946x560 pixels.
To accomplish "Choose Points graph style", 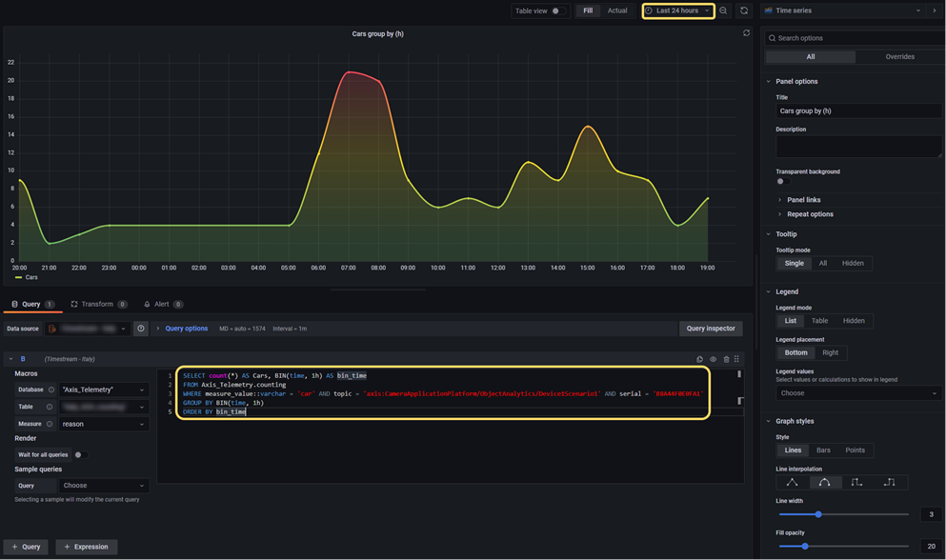I will 855,450.
